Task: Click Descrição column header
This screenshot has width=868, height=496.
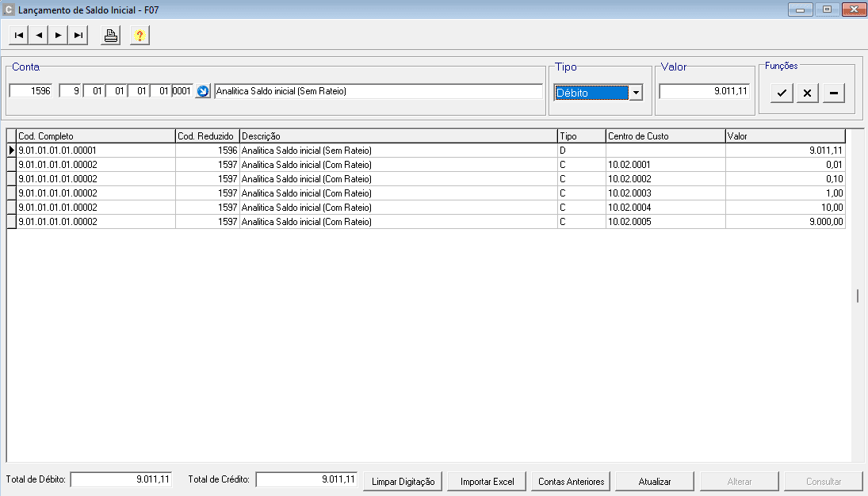Action: click(x=399, y=136)
